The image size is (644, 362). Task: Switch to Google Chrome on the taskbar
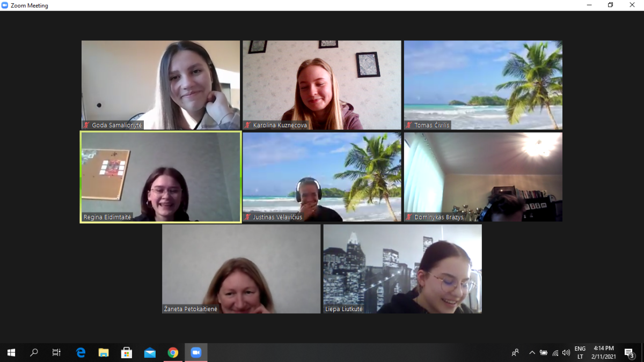click(x=173, y=352)
